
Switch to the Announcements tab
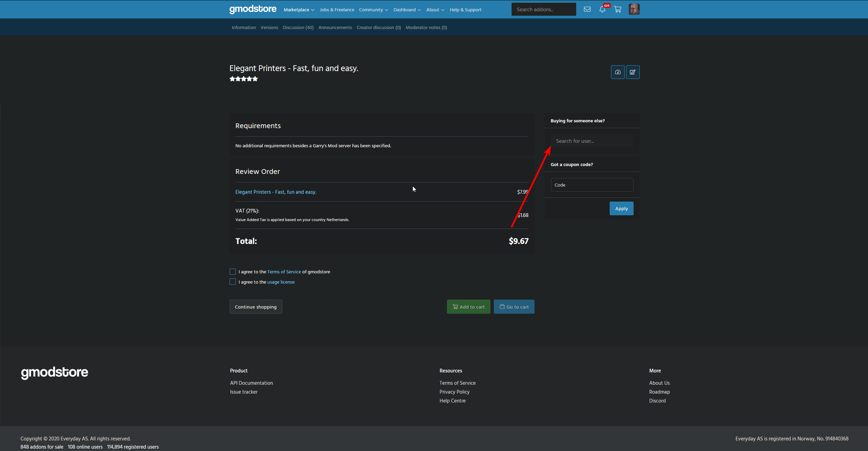point(335,27)
